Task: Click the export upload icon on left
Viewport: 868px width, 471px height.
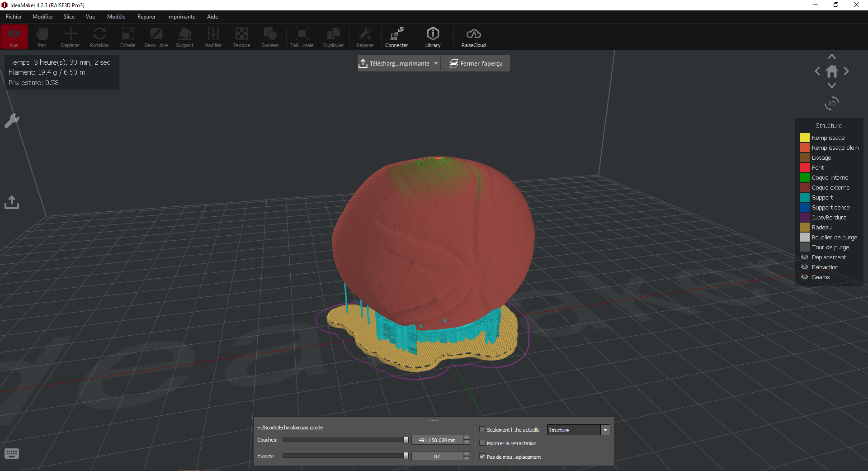Action: (x=12, y=202)
